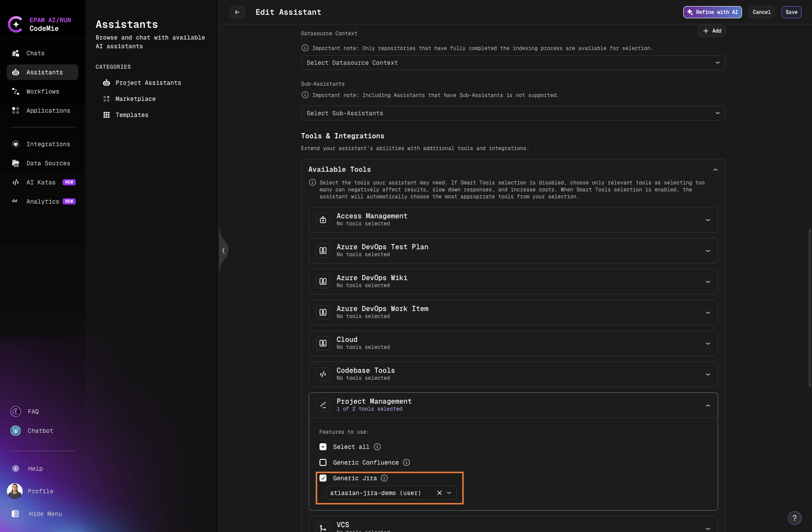Screen dimensions: 812x532
Task: Collapse the Project Management section
Action: 708,405
